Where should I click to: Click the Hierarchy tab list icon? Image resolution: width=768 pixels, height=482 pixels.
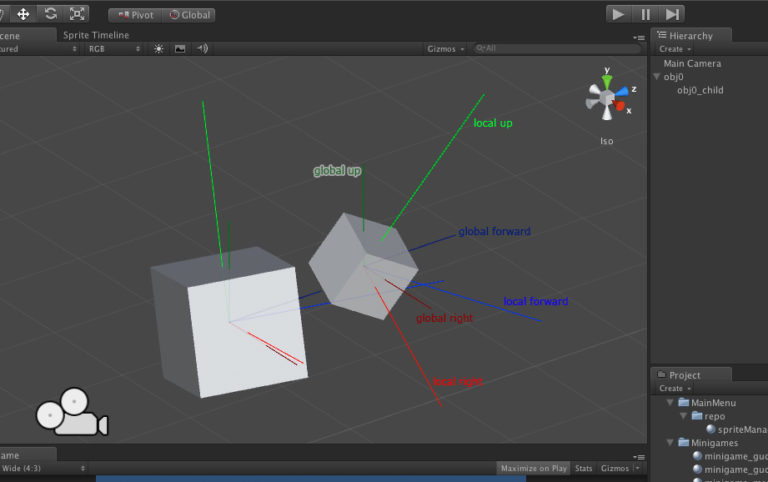coord(662,35)
